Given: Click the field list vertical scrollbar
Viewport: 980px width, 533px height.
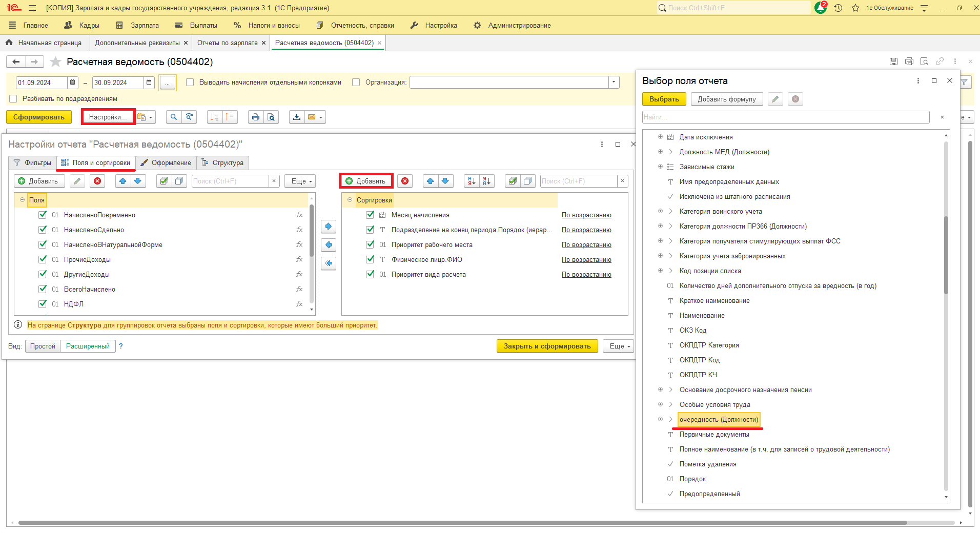Looking at the screenshot, I should pos(312,232).
